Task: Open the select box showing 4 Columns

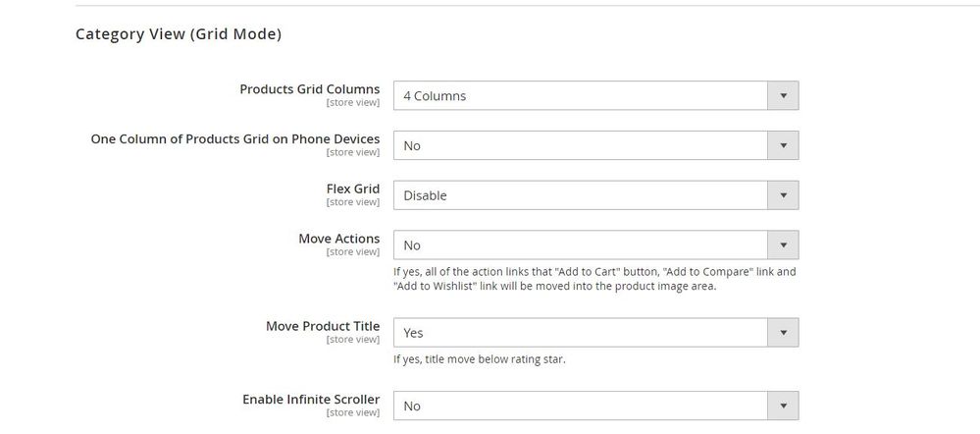Action: tap(595, 95)
